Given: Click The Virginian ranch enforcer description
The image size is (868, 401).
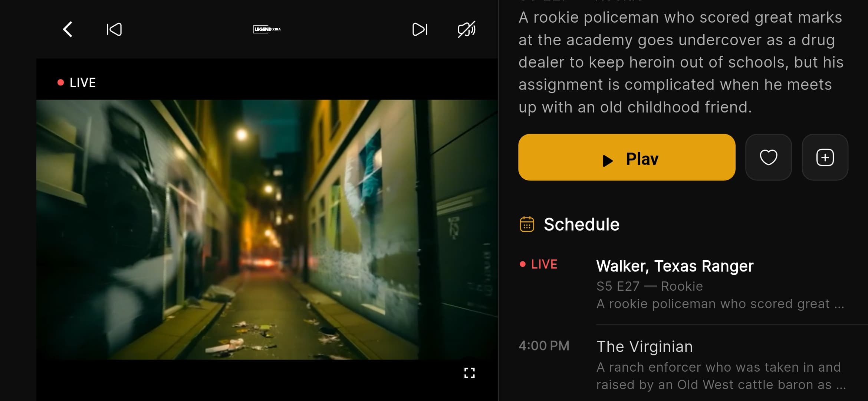Looking at the screenshot, I should [721, 376].
